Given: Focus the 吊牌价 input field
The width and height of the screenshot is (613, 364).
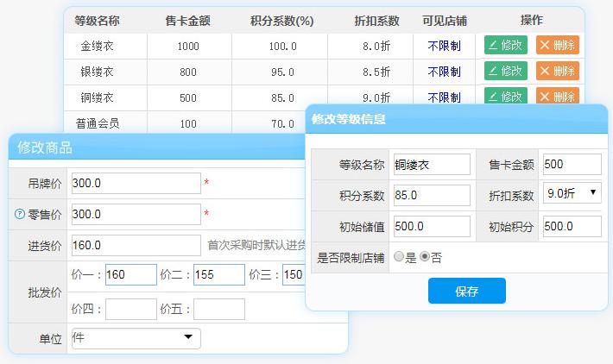Looking at the screenshot, I should pyautogui.click(x=136, y=183).
